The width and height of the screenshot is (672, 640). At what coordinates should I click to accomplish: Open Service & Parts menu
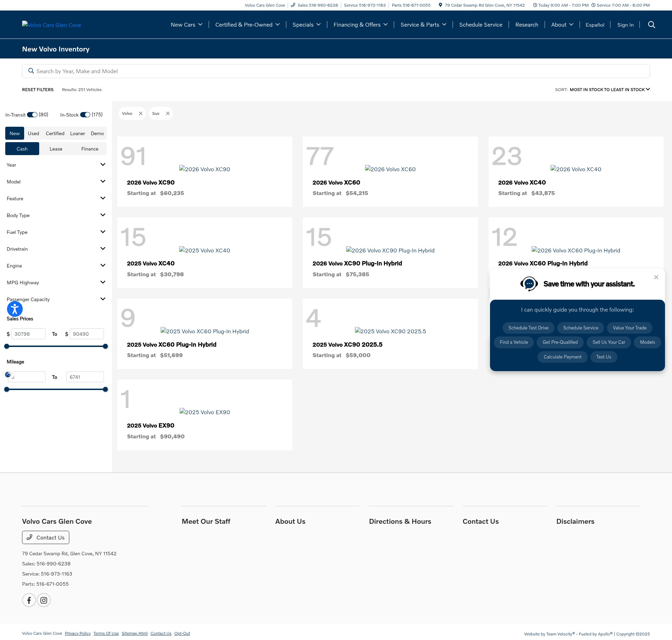click(423, 25)
